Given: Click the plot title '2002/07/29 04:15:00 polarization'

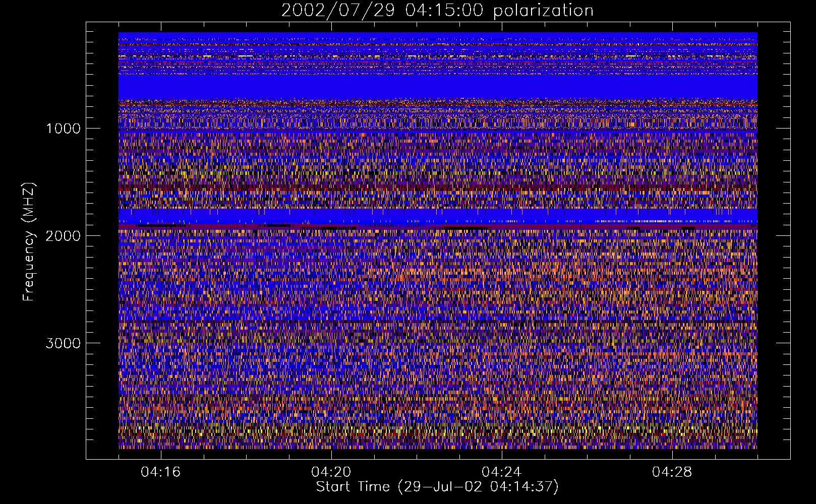Looking at the screenshot, I should pyautogui.click(x=437, y=10).
